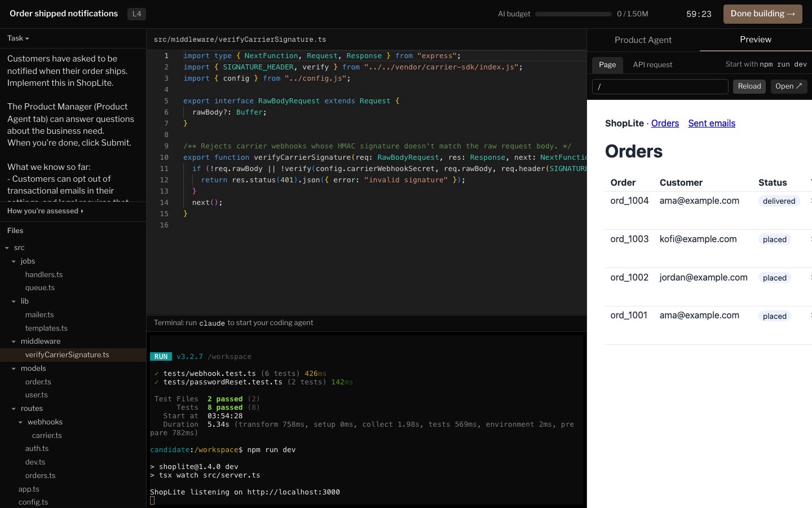Click ord_1001 order cell

click(x=629, y=316)
